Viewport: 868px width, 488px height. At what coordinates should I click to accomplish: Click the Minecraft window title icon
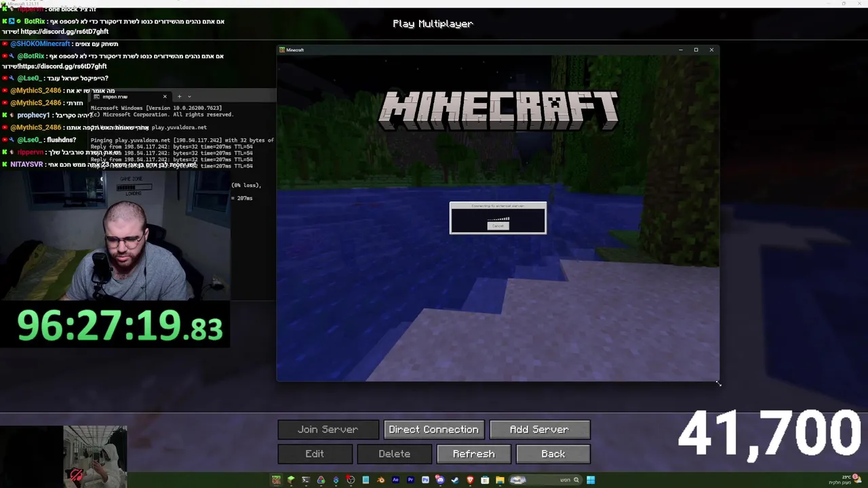pos(282,49)
